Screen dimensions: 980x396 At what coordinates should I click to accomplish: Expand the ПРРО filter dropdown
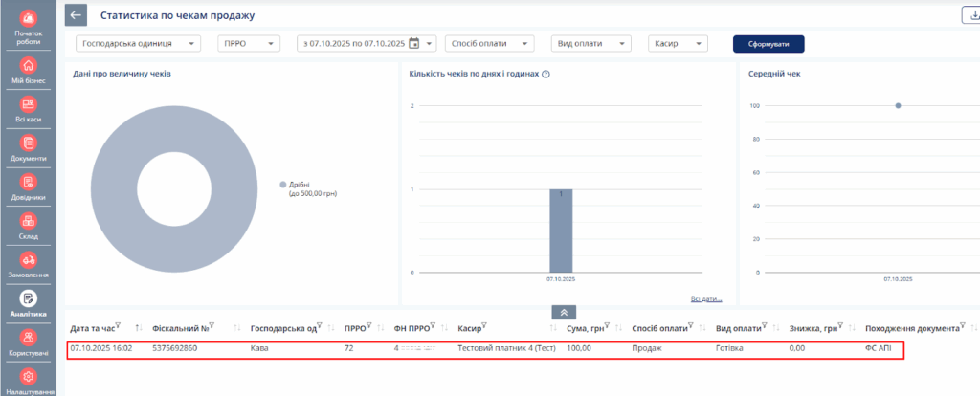pos(248,43)
